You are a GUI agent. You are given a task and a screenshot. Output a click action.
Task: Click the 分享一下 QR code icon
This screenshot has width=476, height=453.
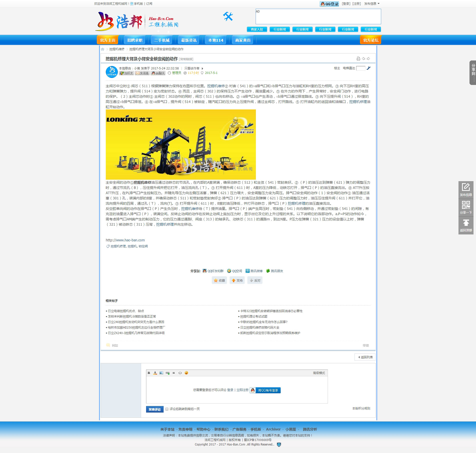coord(466,207)
